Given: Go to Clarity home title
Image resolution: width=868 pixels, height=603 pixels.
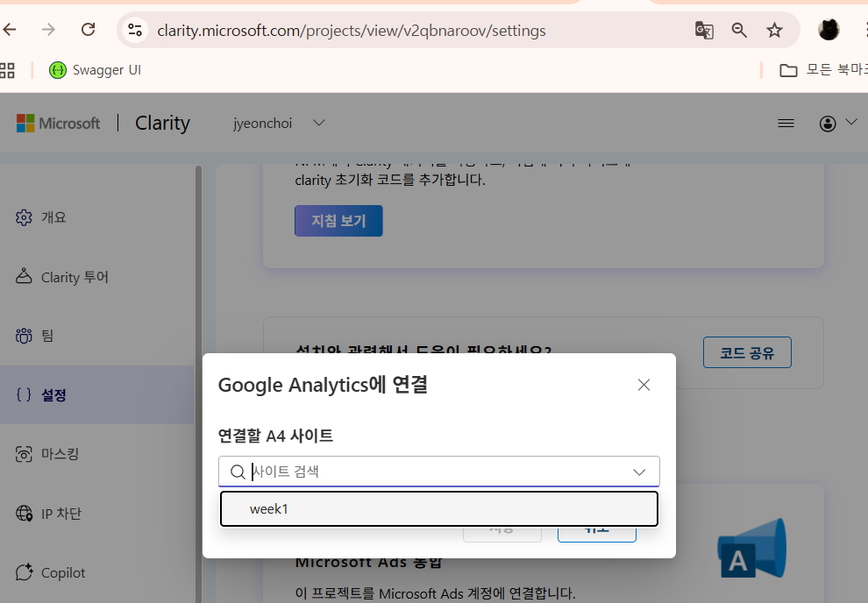Looking at the screenshot, I should tap(162, 123).
